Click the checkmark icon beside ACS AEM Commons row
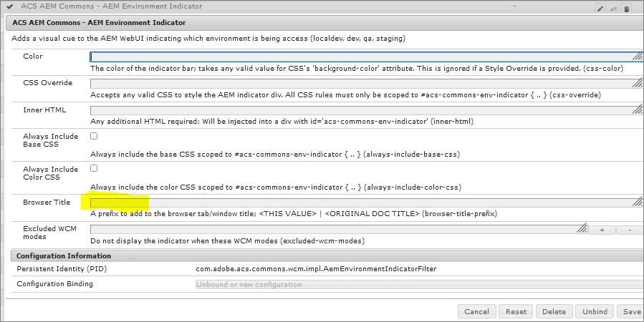 coord(10,6)
